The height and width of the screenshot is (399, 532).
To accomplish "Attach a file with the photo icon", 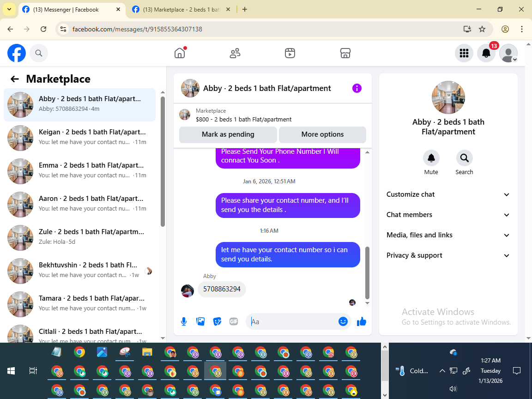I will (x=200, y=321).
